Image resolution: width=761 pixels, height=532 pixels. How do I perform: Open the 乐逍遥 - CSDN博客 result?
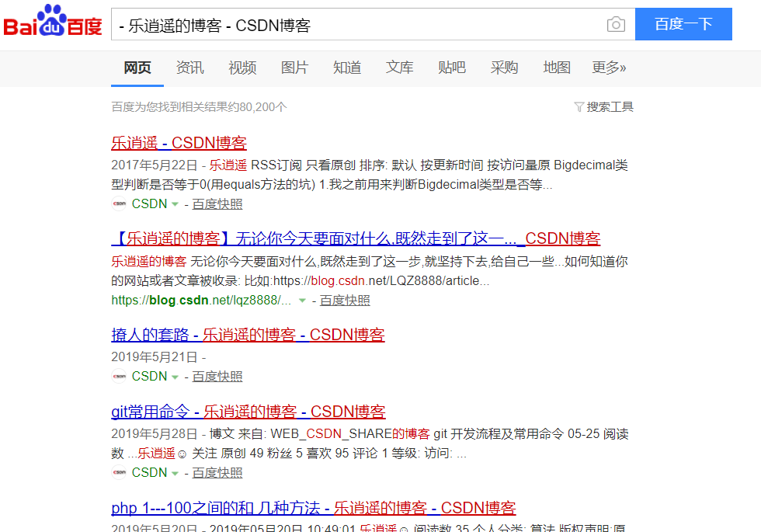179,143
